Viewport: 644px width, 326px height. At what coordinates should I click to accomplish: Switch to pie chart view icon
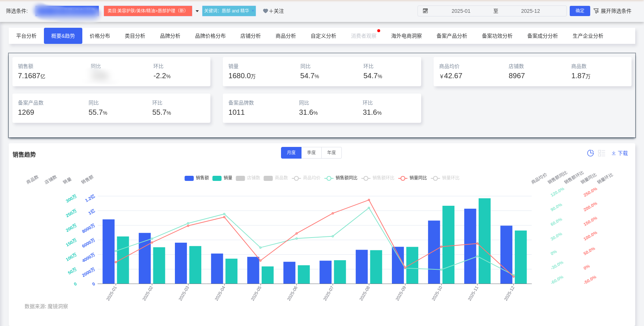(x=590, y=153)
